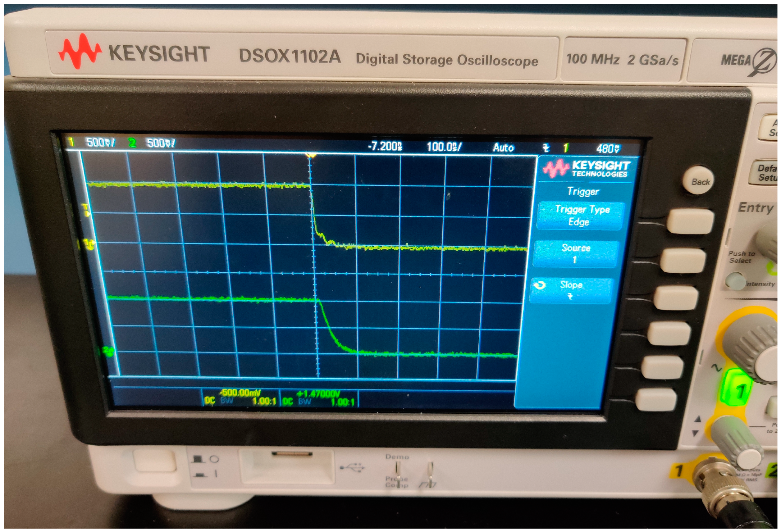Screen dimensions: 781x532
Task: Push the physical softkey beside Source 1
Action: click(683, 260)
